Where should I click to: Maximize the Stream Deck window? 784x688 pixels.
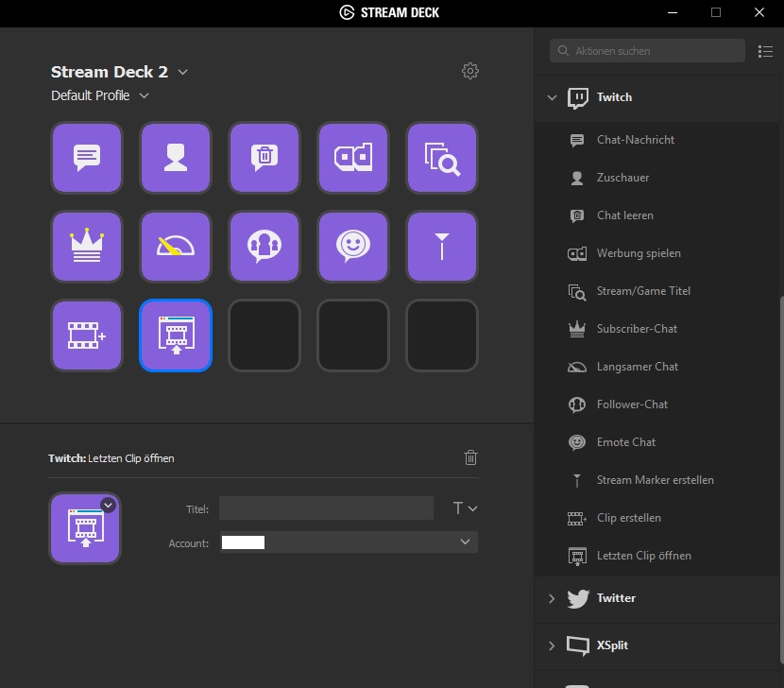click(716, 12)
